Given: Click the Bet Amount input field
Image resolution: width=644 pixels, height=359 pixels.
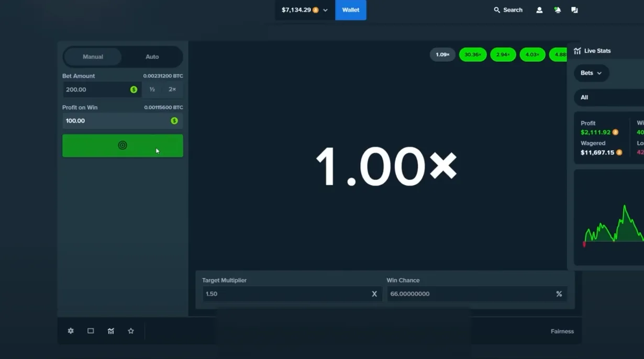Looking at the screenshot, I should point(102,89).
